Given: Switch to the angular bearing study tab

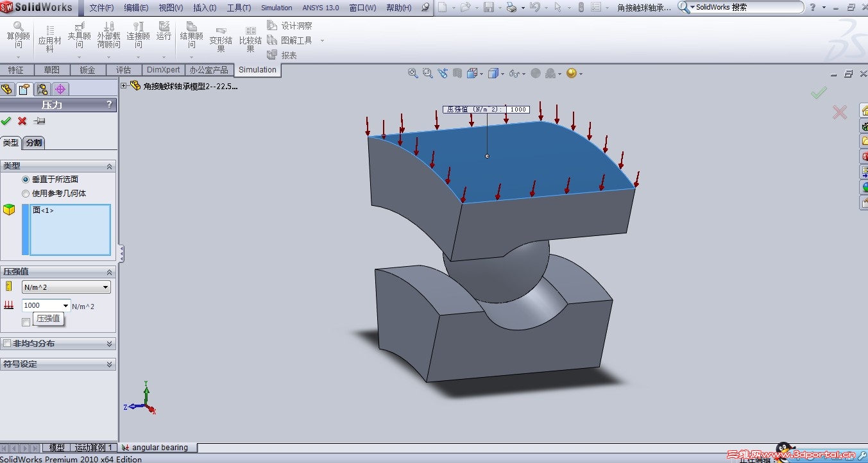Looking at the screenshot, I should [x=160, y=448].
